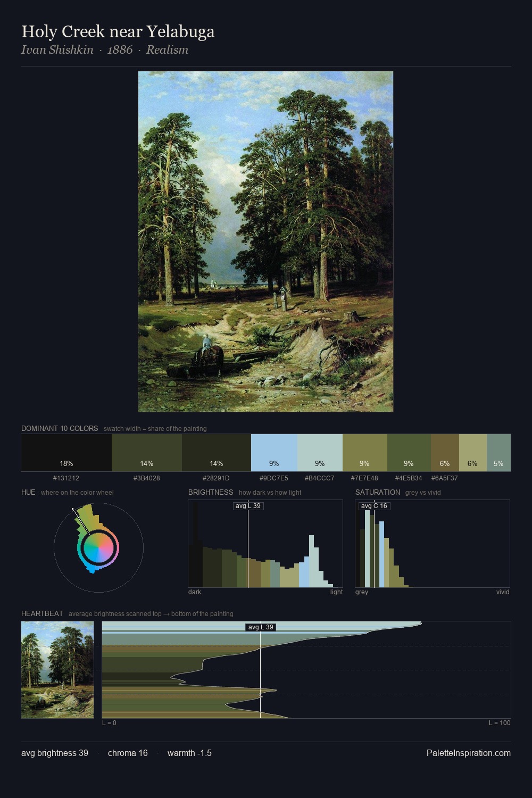Pick the #28291D dark swatch

pos(217,453)
